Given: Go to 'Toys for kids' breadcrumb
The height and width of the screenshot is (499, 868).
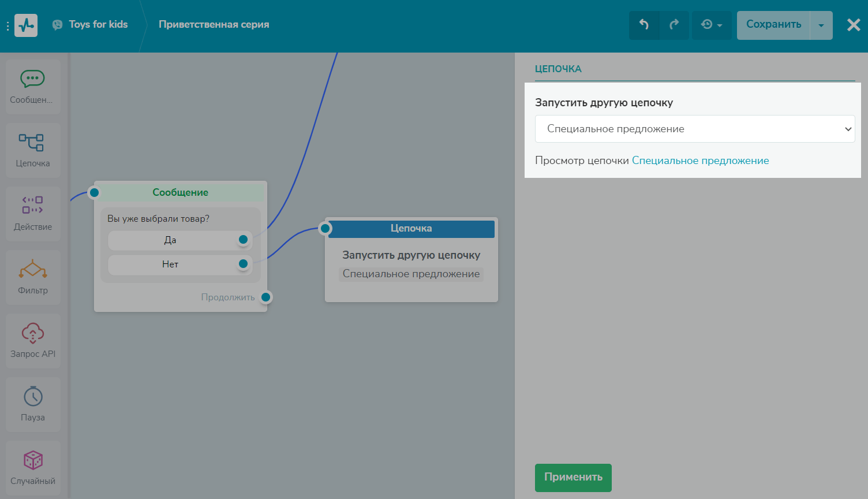Looking at the screenshot, I should pyautogui.click(x=98, y=24).
